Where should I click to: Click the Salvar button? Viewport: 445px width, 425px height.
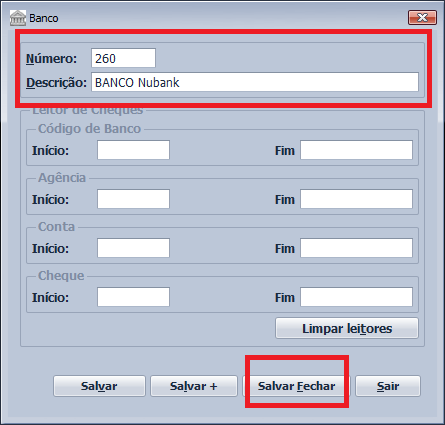point(99,386)
